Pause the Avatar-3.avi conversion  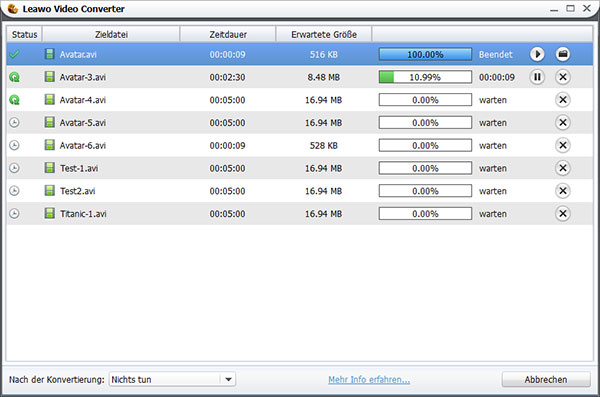coord(537,77)
